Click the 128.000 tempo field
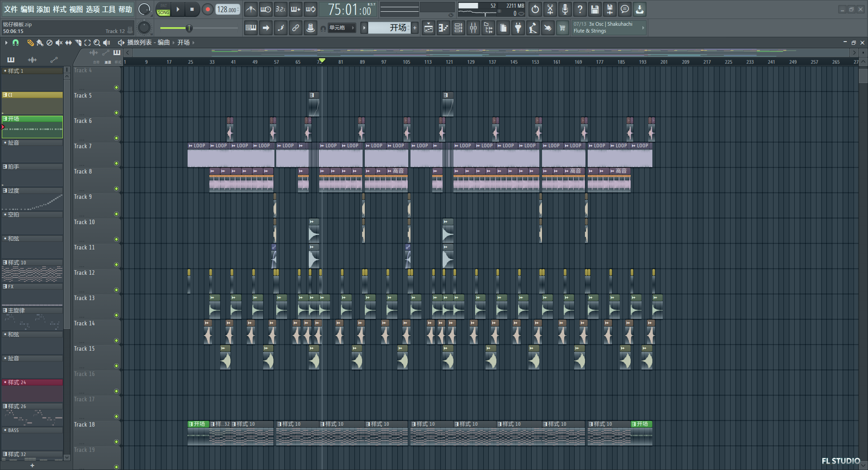 [x=227, y=9]
